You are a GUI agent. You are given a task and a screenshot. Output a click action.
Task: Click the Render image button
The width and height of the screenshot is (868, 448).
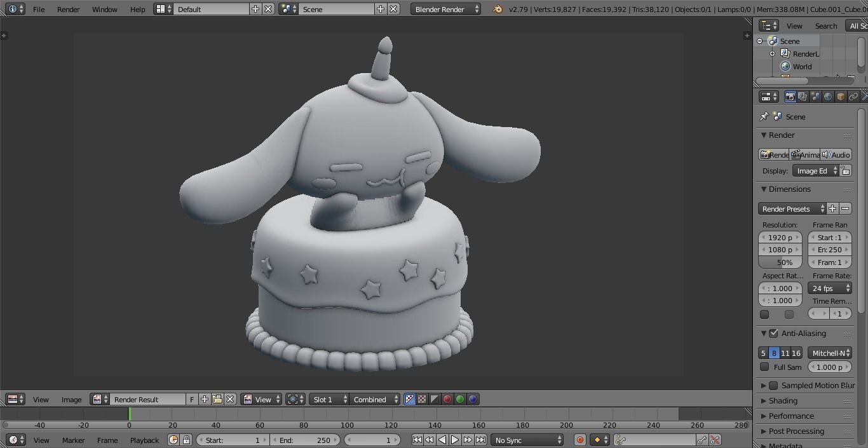pyautogui.click(x=774, y=155)
